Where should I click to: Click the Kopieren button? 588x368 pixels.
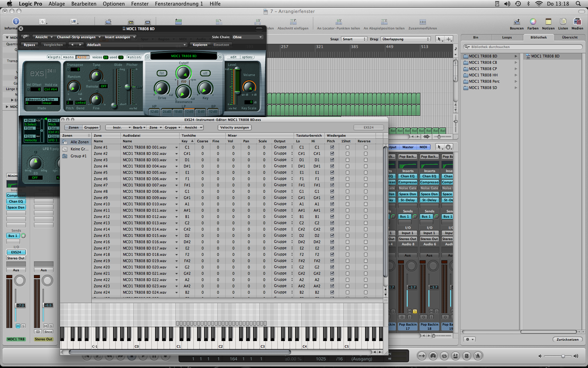pos(200,45)
